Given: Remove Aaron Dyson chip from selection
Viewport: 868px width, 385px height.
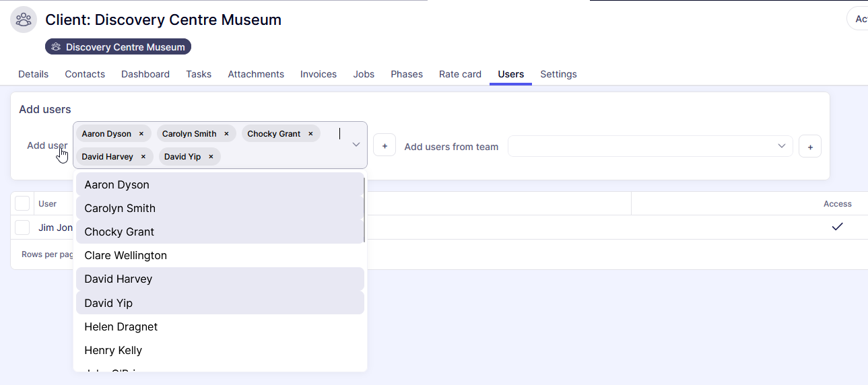Looking at the screenshot, I should (141, 134).
